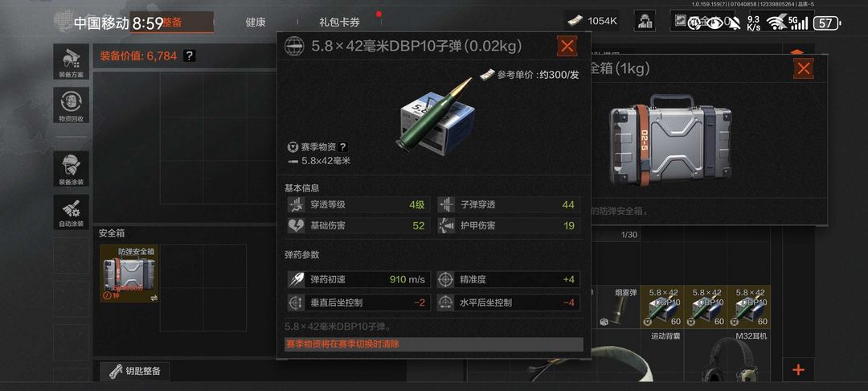
Task: Open the 物资回收 recycle icon
Action: pos(71,105)
